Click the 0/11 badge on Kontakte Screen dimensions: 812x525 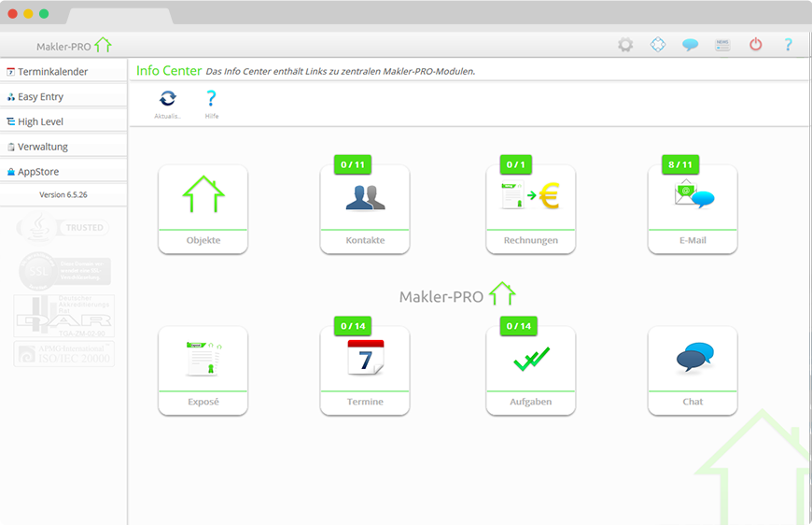click(353, 164)
